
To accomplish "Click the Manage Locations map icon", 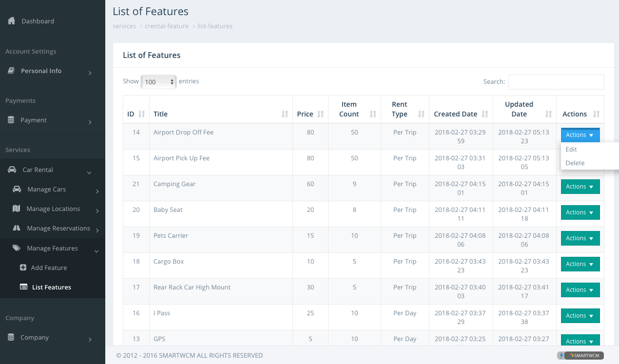I will pos(17,209).
